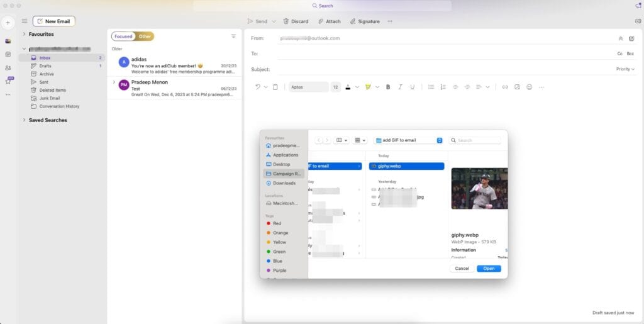This screenshot has width=644, height=324.
Task: Click into the To recipient field
Action: (x=446, y=54)
